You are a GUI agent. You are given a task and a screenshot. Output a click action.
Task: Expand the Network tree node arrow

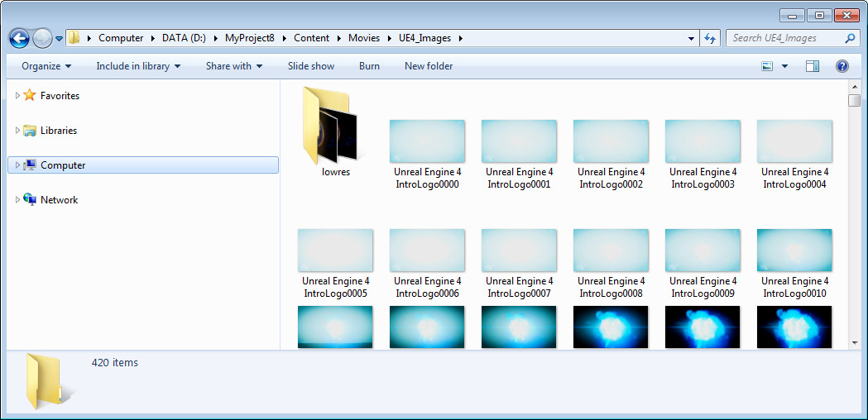[x=18, y=200]
